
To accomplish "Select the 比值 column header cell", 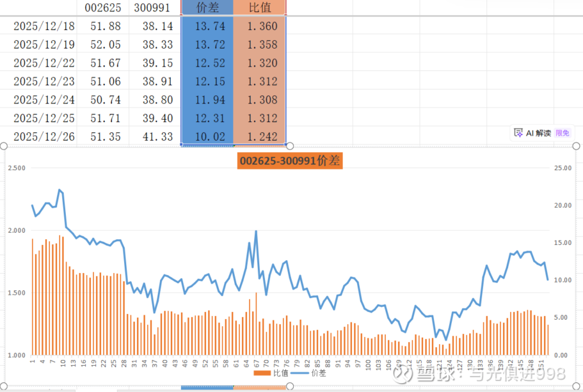I will (260, 8).
